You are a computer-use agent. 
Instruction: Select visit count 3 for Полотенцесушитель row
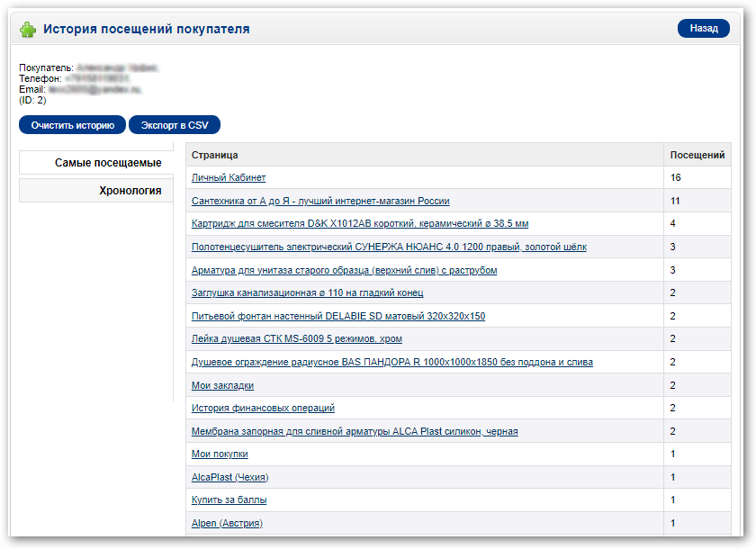(672, 247)
